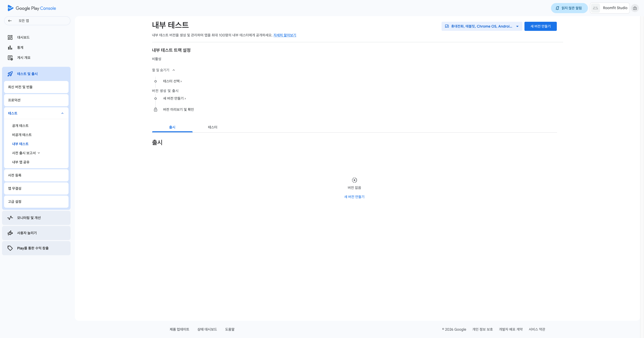Open the Roomfit Studio account switcher
The width and height of the screenshot is (644, 338).
pyautogui.click(x=610, y=8)
